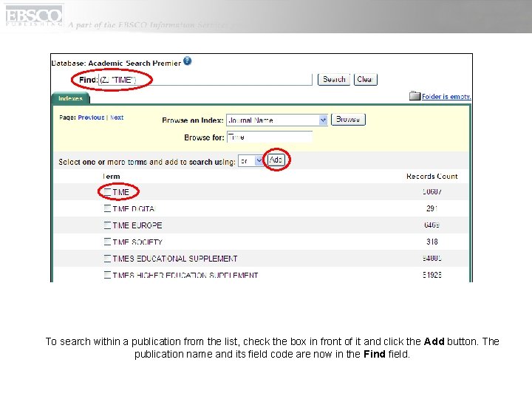Open the folder icon beside 'Folder is empty'
This screenshot has width=532, height=399.
coord(415,96)
